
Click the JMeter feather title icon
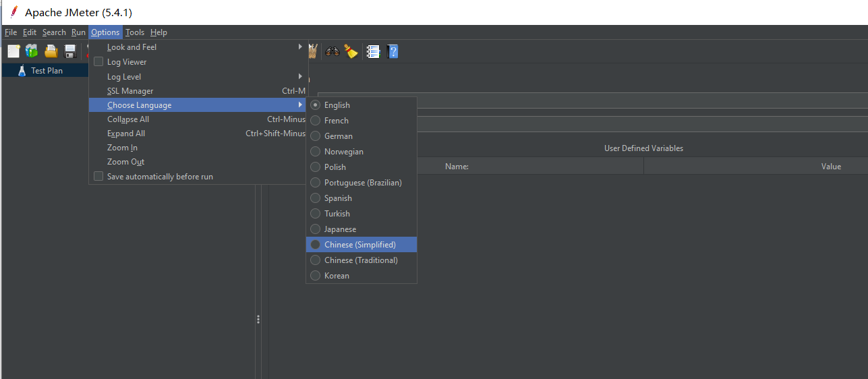pos(13,12)
